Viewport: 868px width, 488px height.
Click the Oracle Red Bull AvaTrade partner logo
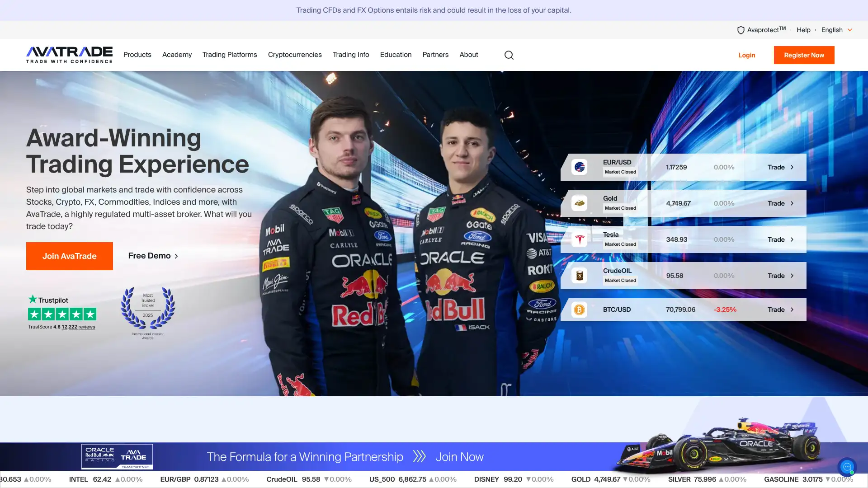[117, 456]
